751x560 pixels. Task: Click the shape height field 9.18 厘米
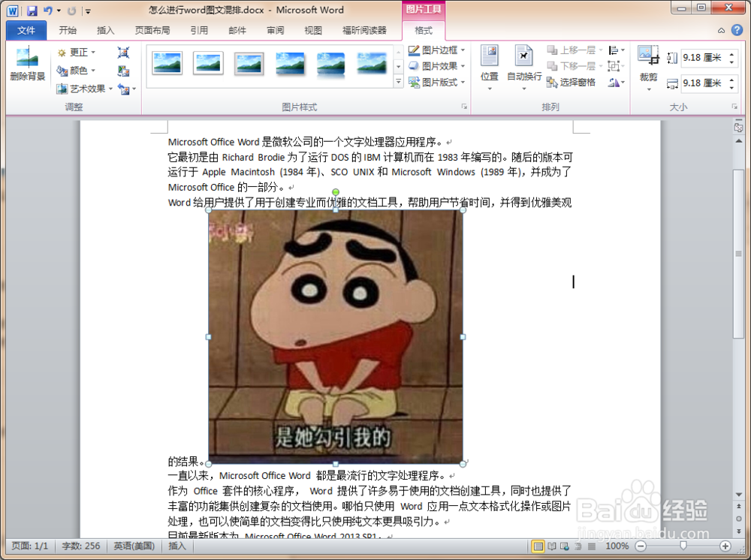click(x=703, y=58)
